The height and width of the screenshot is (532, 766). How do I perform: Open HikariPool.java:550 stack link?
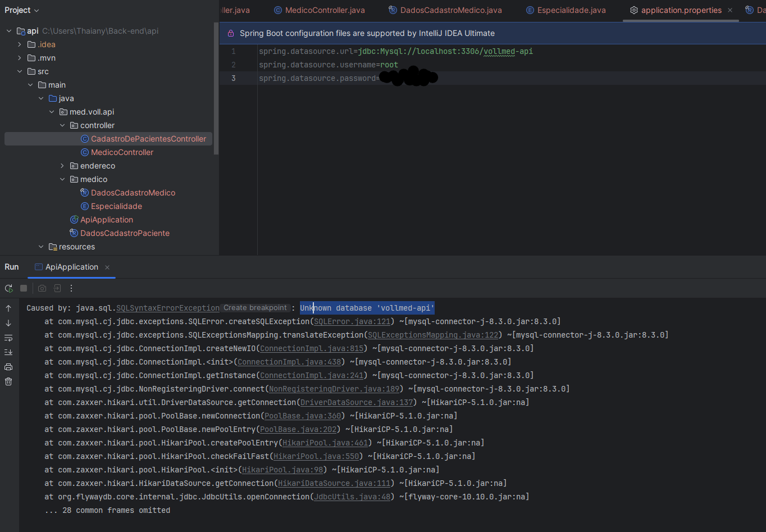(x=316, y=456)
